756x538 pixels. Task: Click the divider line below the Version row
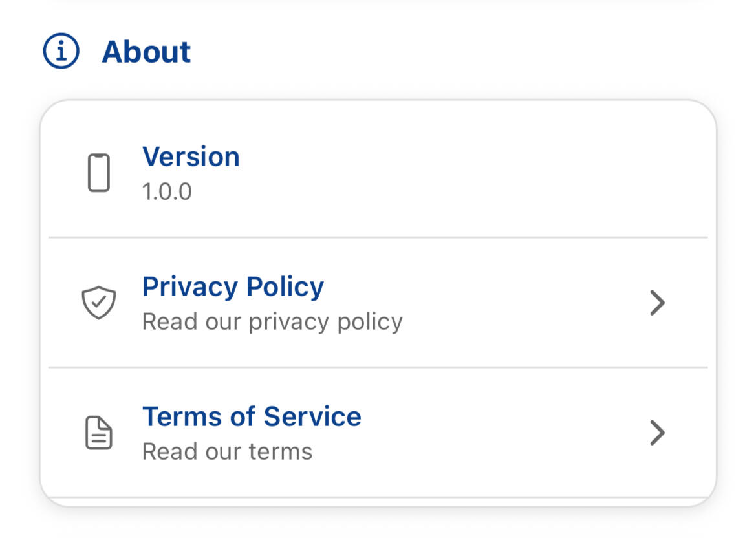pyautogui.click(x=378, y=237)
